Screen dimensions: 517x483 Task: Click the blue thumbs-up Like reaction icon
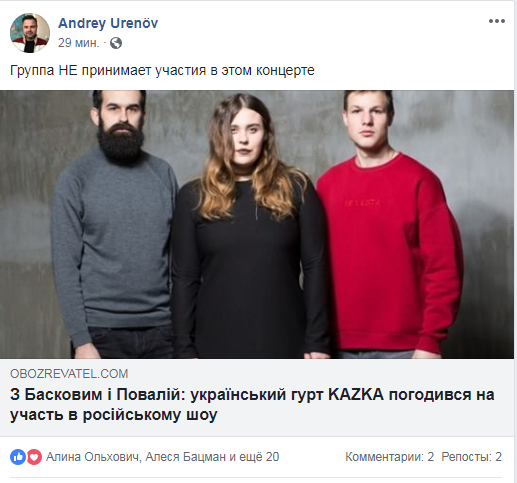(x=18, y=457)
